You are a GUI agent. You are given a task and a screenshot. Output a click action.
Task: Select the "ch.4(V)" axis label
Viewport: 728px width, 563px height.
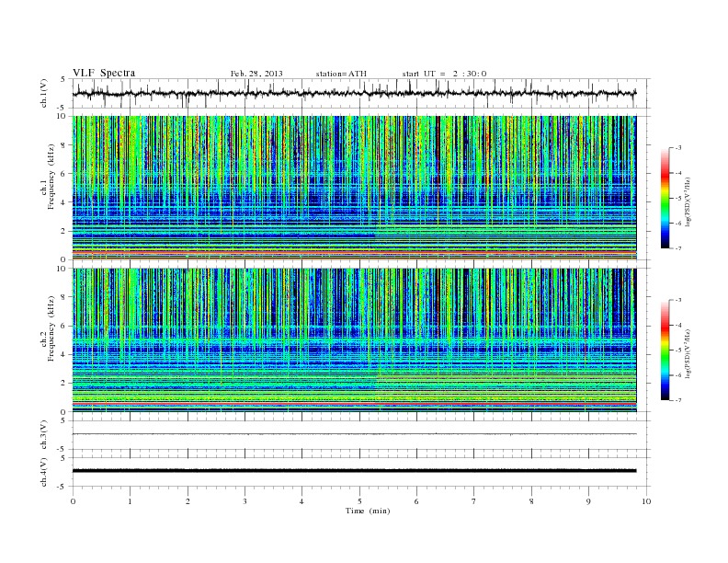tap(43, 472)
